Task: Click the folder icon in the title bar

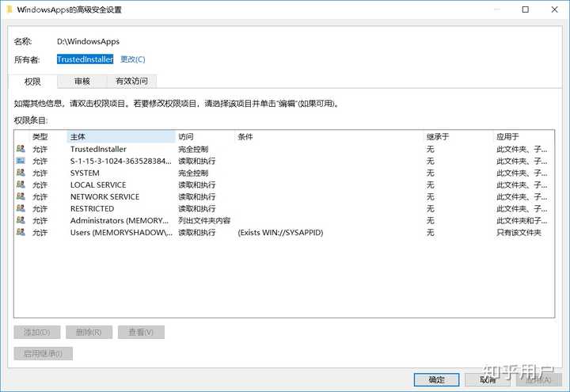Action: pyautogui.click(x=9, y=9)
